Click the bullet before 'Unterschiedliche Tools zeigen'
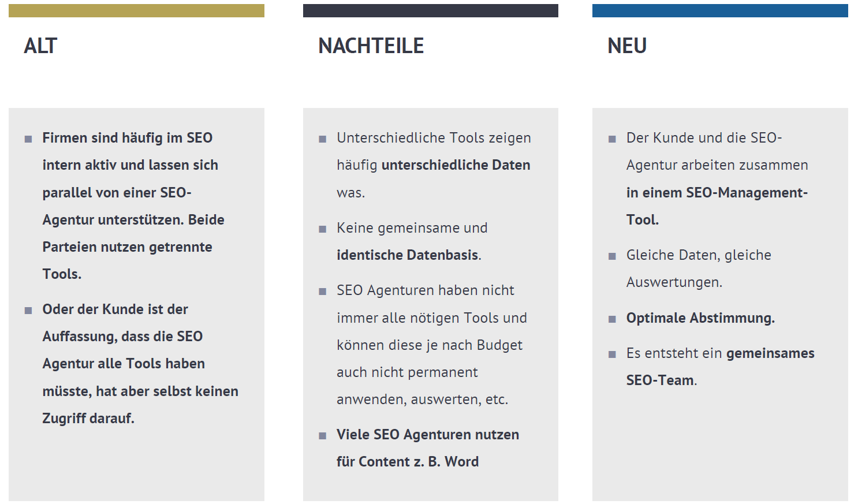Image resolution: width=858 pixels, height=504 pixels. (323, 139)
